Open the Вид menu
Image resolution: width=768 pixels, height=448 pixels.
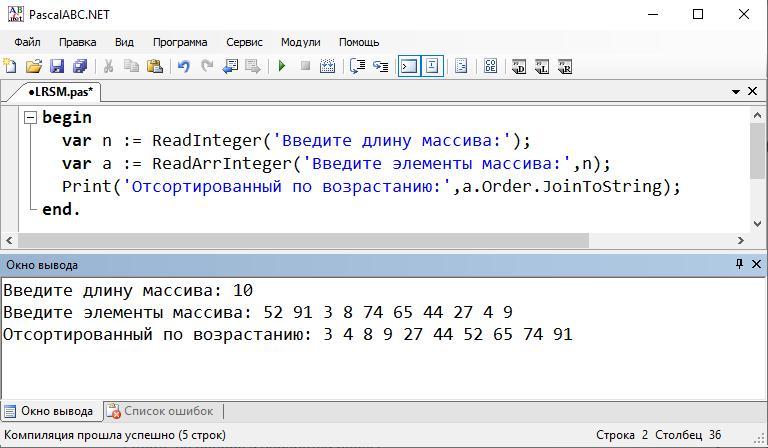coord(124,42)
